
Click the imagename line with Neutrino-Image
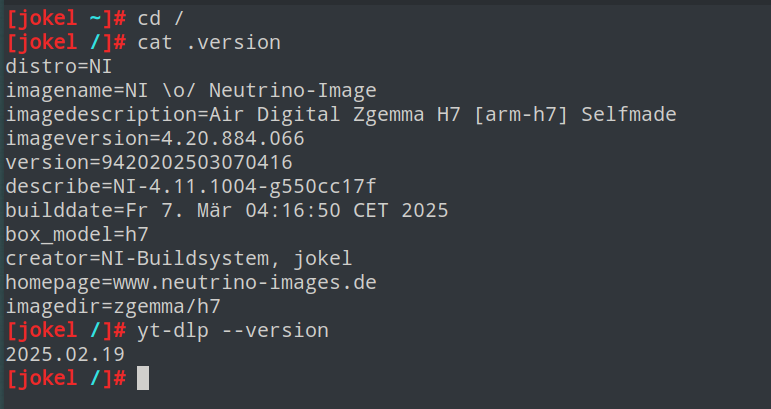coord(191,90)
